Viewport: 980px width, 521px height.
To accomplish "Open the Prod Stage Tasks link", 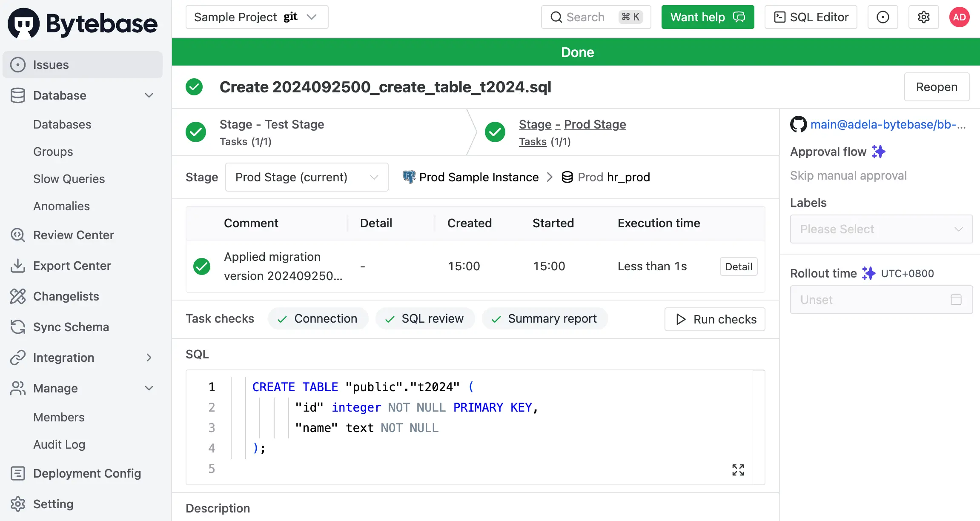I will tap(533, 141).
